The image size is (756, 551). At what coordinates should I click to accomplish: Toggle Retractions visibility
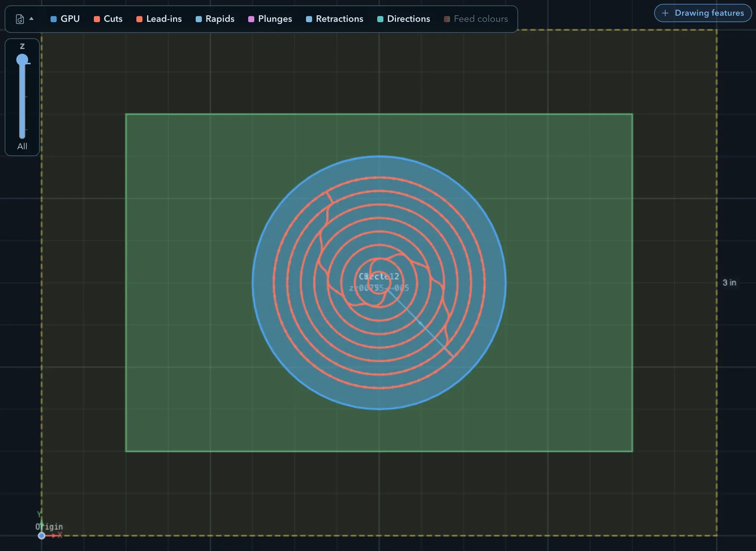334,19
